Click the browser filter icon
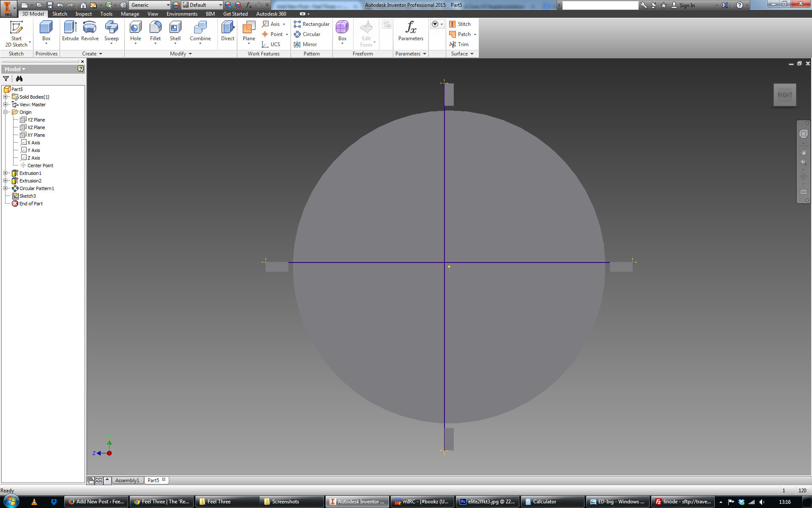The height and width of the screenshot is (508, 812). (x=6, y=79)
